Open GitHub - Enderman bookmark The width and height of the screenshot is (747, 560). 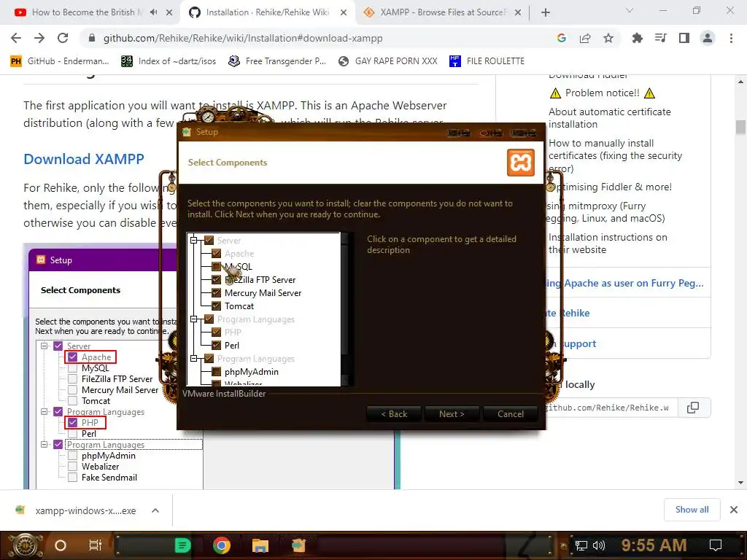60,61
